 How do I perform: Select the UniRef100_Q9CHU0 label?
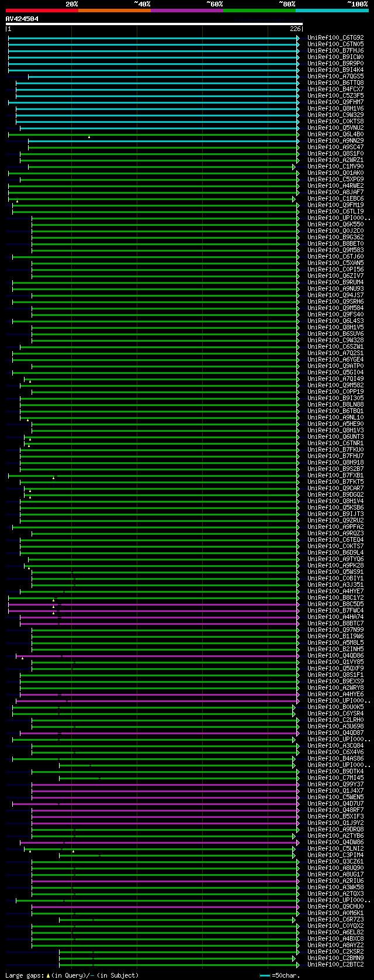tap(335, 907)
